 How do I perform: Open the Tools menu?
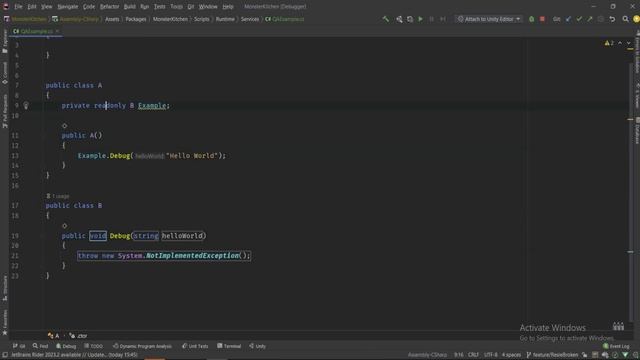[176, 7]
